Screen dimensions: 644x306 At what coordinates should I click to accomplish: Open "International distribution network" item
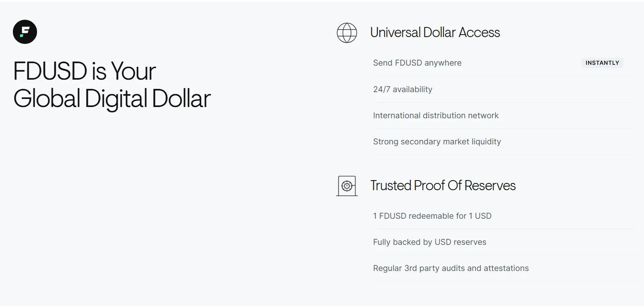pyautogui.click(x=436, y=115)
